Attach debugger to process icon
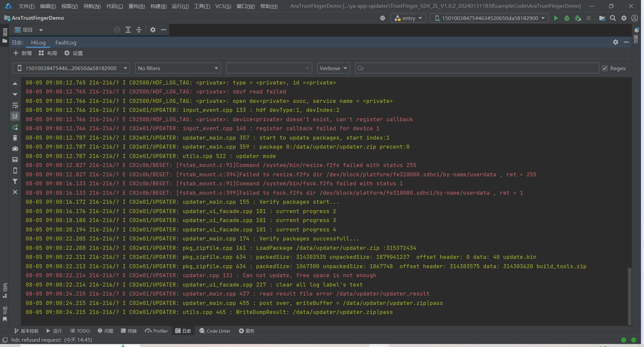The image size is (644, 347). click(578, 18)
